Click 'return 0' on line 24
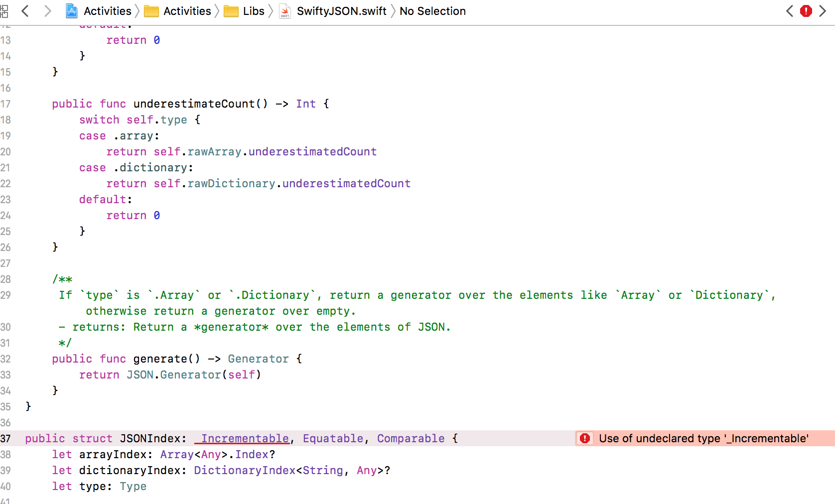 point(133,215)
